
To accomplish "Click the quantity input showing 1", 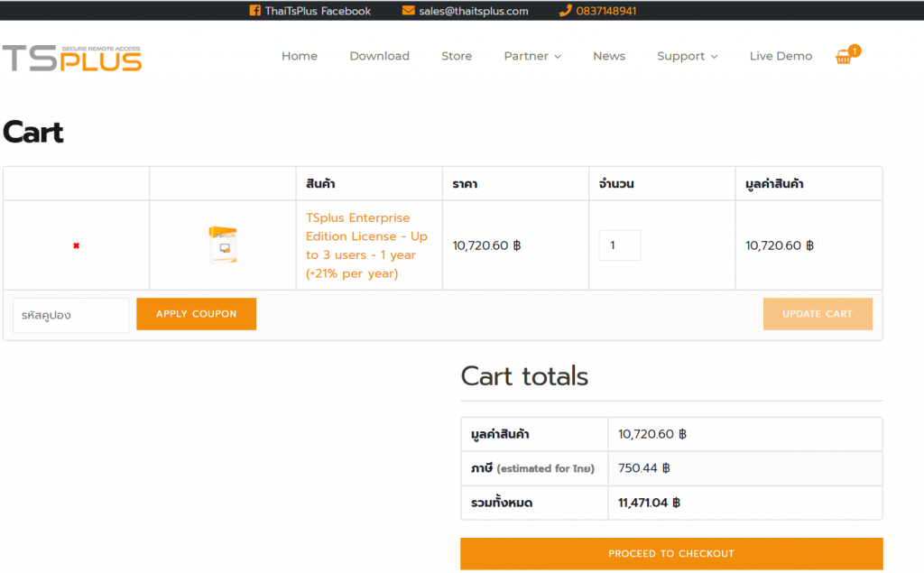I will 620,245.
